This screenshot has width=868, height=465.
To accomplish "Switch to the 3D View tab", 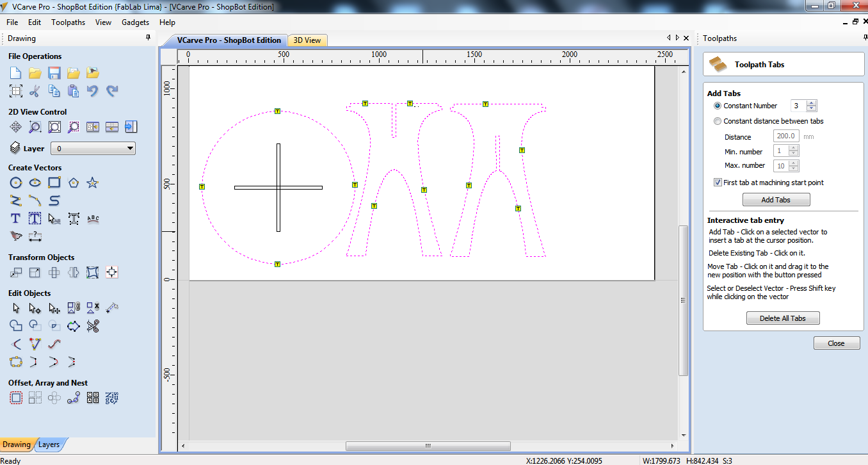I will (307, 40).
